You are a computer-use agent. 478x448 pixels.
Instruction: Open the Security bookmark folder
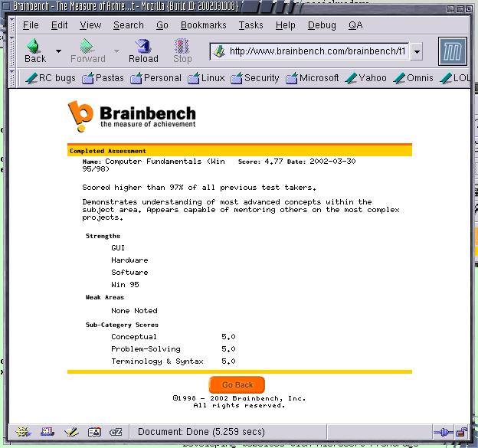255,78
